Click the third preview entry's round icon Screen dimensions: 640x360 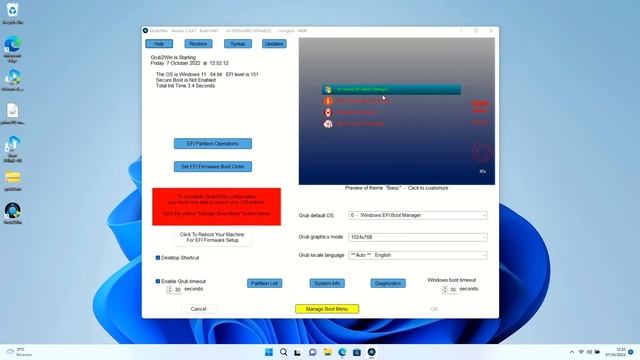[328, 112]
